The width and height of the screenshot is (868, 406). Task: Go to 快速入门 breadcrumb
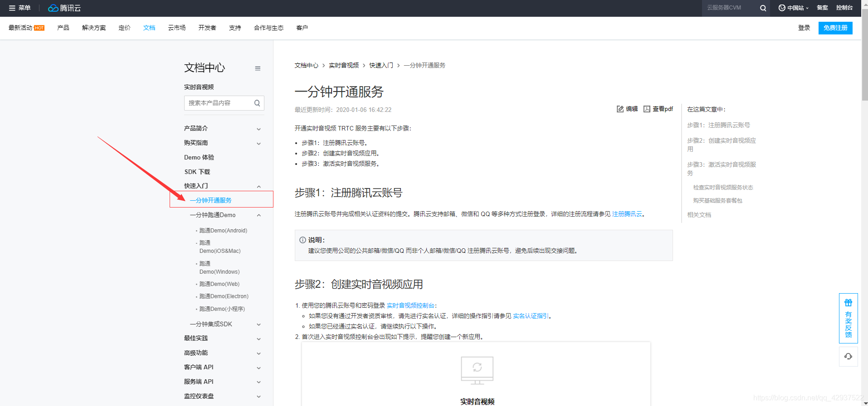pyautogui.click(x=381, y=65)
